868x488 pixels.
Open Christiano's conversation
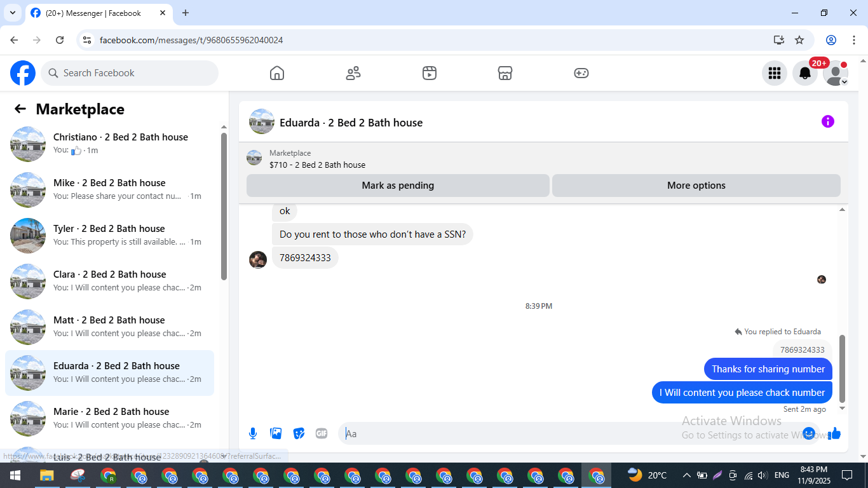click(109, 144)
